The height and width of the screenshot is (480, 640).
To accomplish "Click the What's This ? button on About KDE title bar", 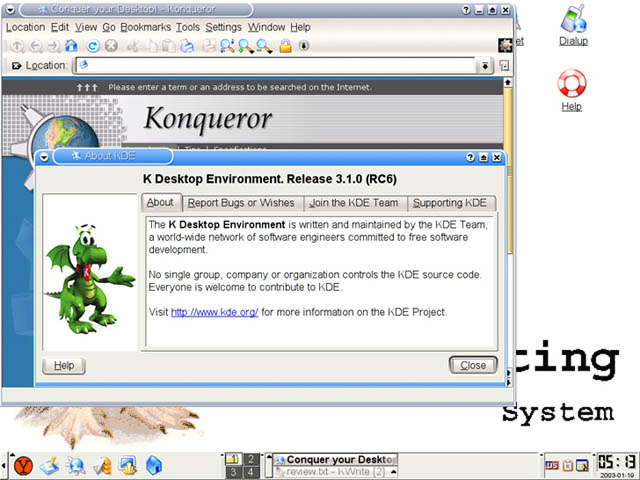I will pos(470,157).
